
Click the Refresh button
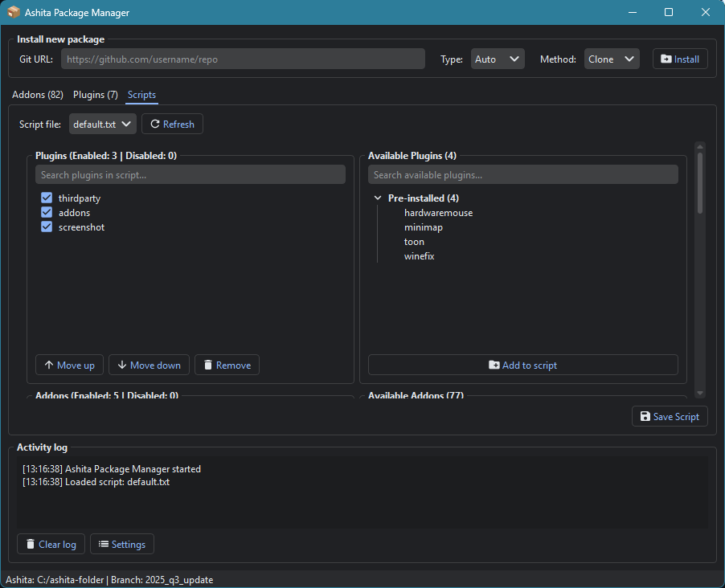172,124
